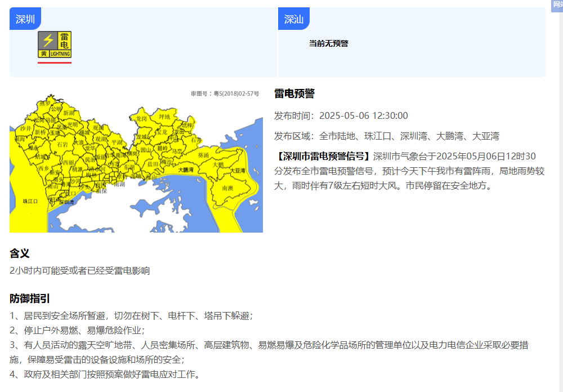This screenshot has height=392, width=563.
Task: Select the 平湖 district on the map
Action: coord(117,142)
